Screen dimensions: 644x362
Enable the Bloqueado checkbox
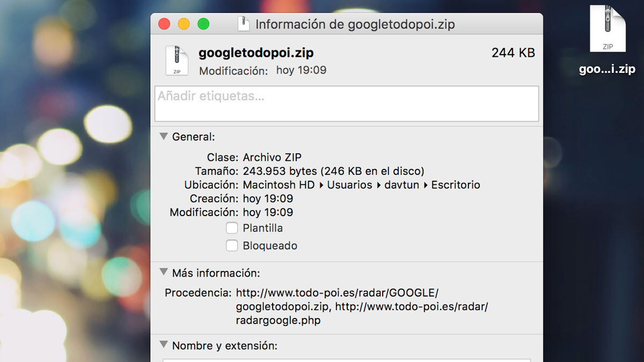click(x=232, y=246)
